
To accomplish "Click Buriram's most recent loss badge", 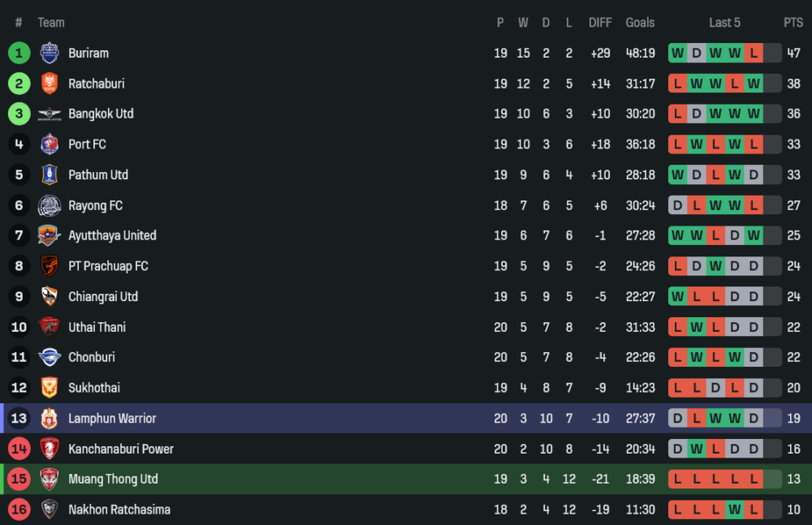I will (754, 54).
